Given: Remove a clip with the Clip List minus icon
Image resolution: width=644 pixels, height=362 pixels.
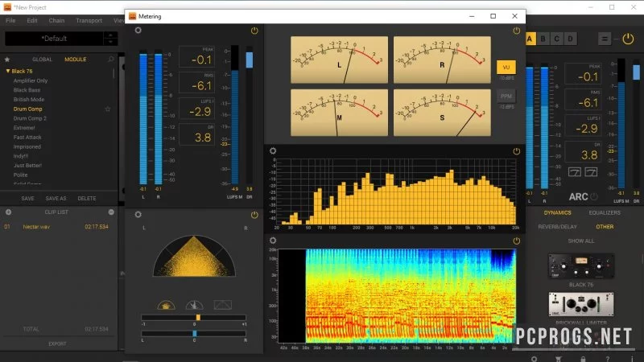Looking at the screenshot, I should point(111,212).
